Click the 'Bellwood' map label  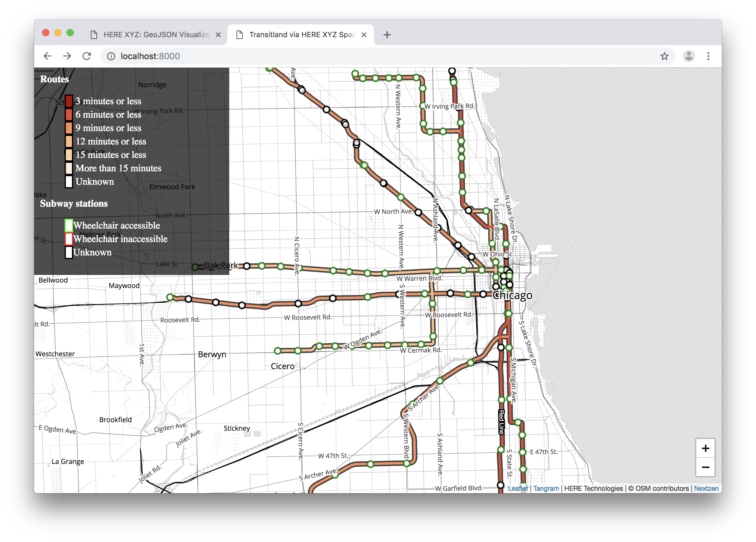tap(53, 280)
